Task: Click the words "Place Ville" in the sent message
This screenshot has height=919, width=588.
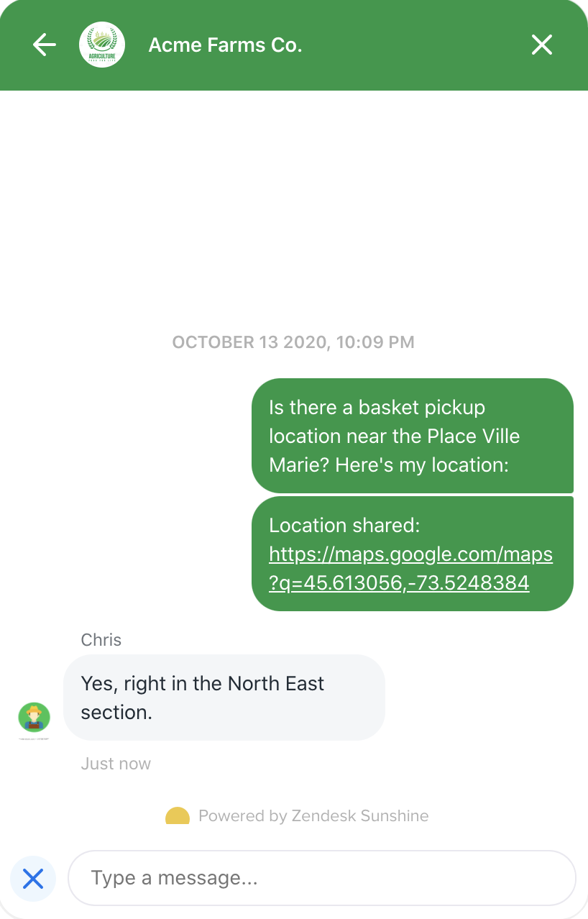Action: [x=474, y=436]
